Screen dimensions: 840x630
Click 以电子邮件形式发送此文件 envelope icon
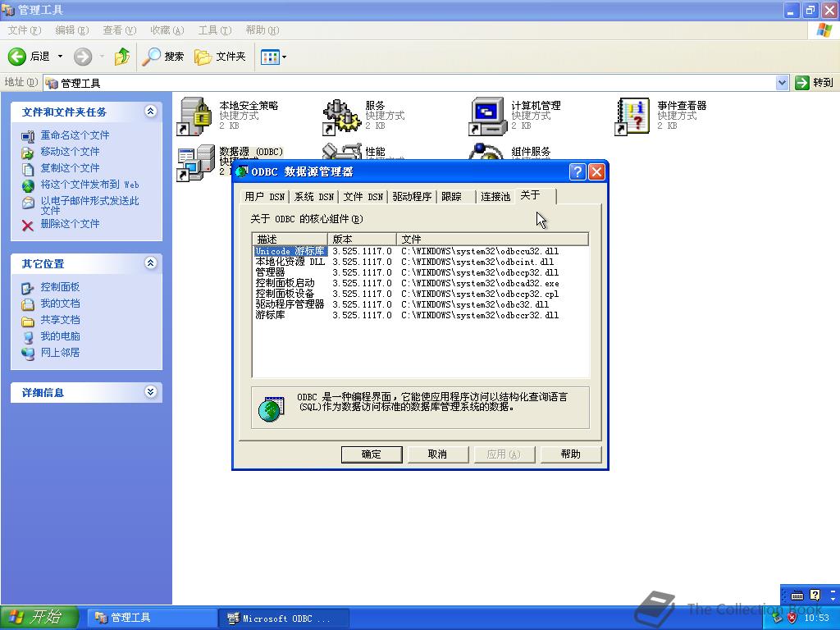point(28,203)
